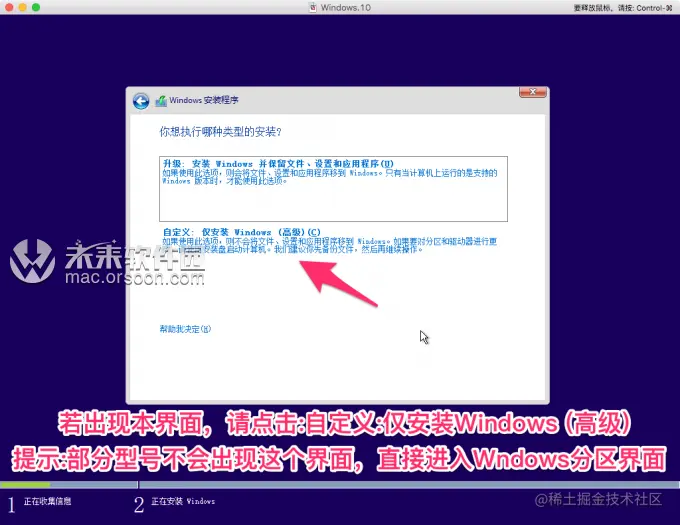The height and width of the screenshot is (525, 680).
Task: Click the step 1 '正在收集信息' label
Action: (x=47, y=502)
